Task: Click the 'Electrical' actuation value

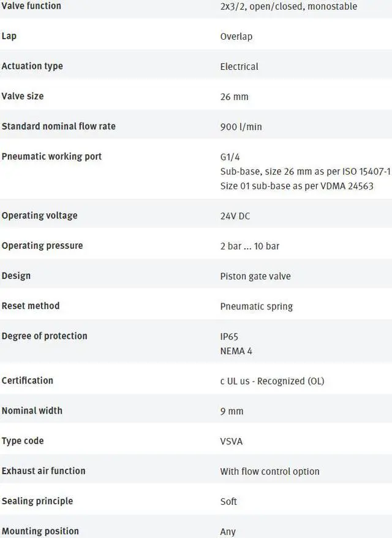Action: click(x=239, y=66)
